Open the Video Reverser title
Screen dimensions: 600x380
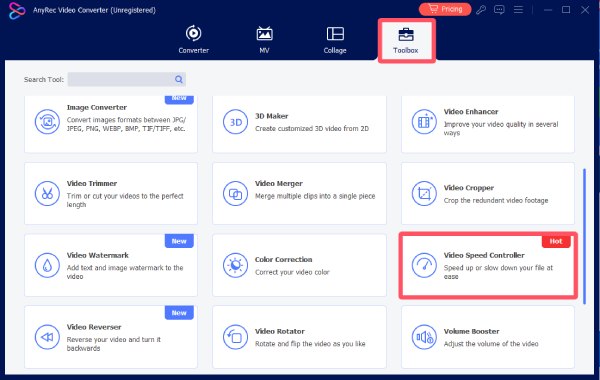pyautogui.click(x=94, y=327)
